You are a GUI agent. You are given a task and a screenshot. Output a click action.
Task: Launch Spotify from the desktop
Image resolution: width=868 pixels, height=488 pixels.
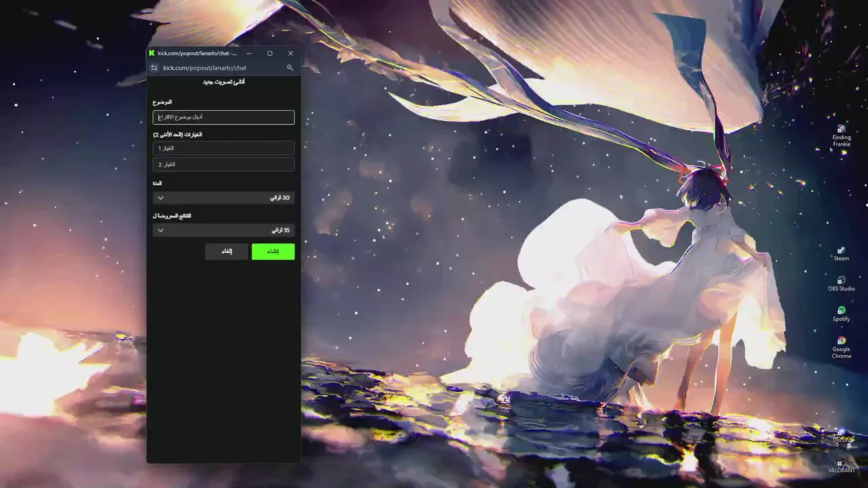(x=841, y=314)
